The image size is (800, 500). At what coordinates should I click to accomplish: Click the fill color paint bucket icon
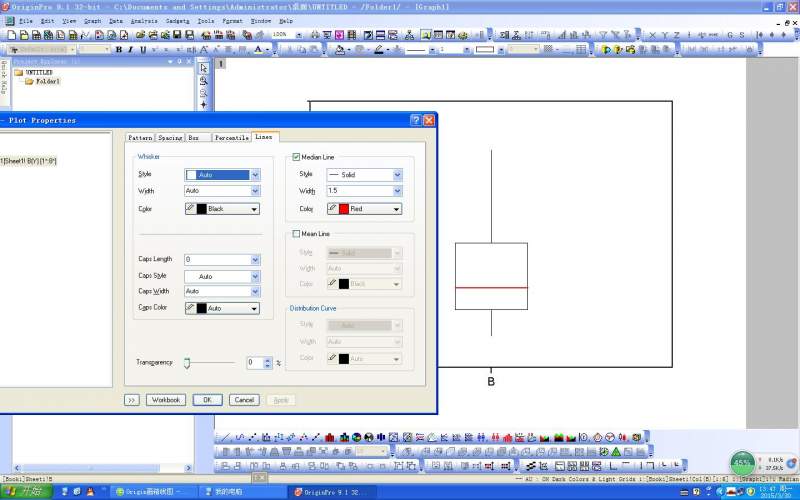pos(340,49)
